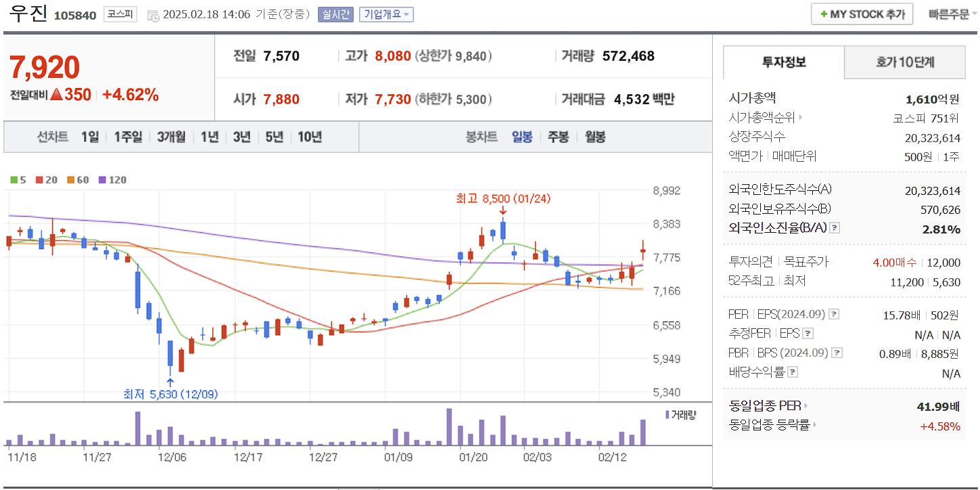
Task: Click the BPS(2024.09) question mark icon
Action: (x=836, y=352)
